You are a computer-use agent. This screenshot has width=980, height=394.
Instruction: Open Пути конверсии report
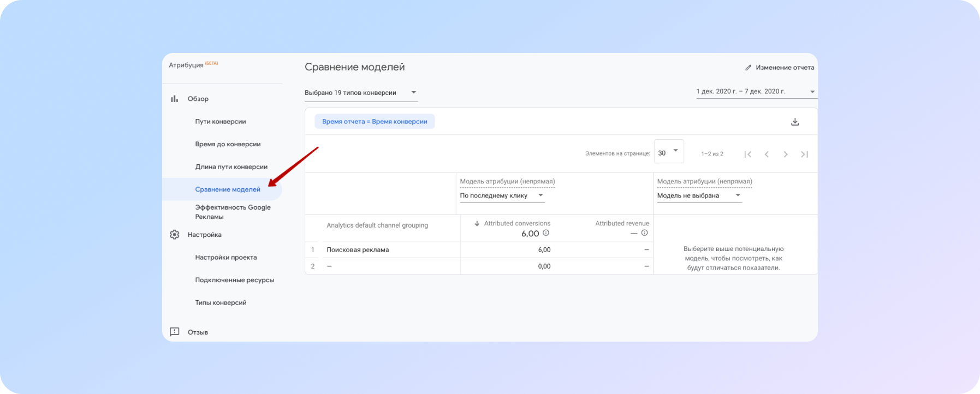pyautogui.click(x=221, y=122)
